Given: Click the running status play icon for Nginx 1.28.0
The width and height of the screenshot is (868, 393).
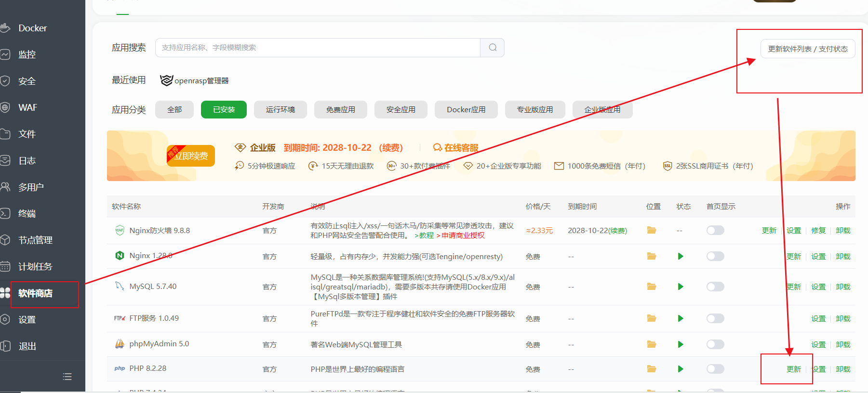Looking at the screenshot, I should (x=681, y=256).
